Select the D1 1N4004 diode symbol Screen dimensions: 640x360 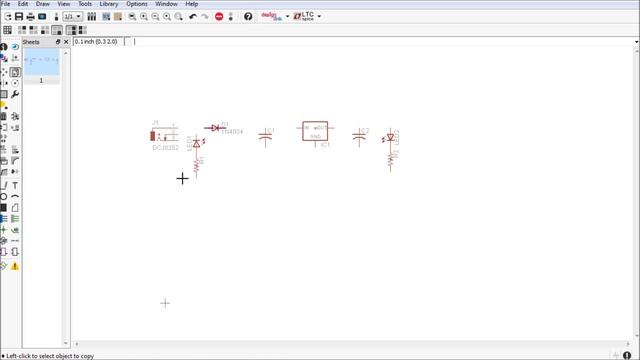pyautogui.click(x=215, y=128)
